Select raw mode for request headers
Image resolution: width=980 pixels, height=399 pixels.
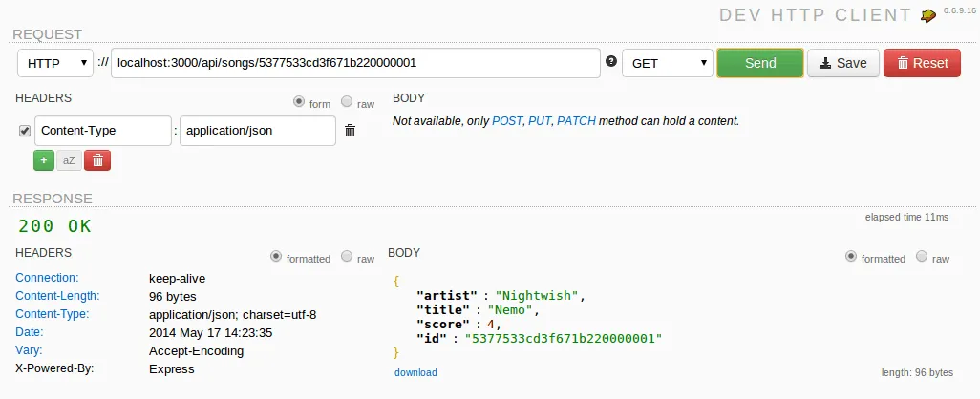coord(347,102)
